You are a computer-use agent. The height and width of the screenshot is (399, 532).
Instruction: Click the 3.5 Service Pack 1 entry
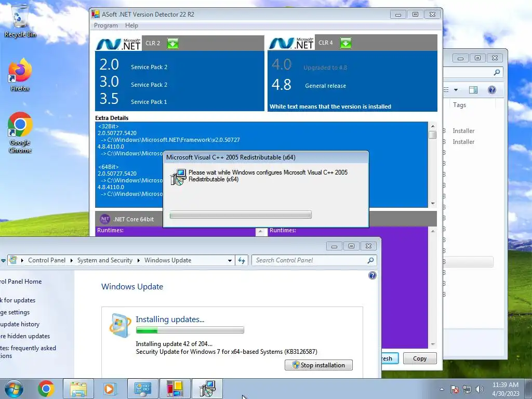133,99
